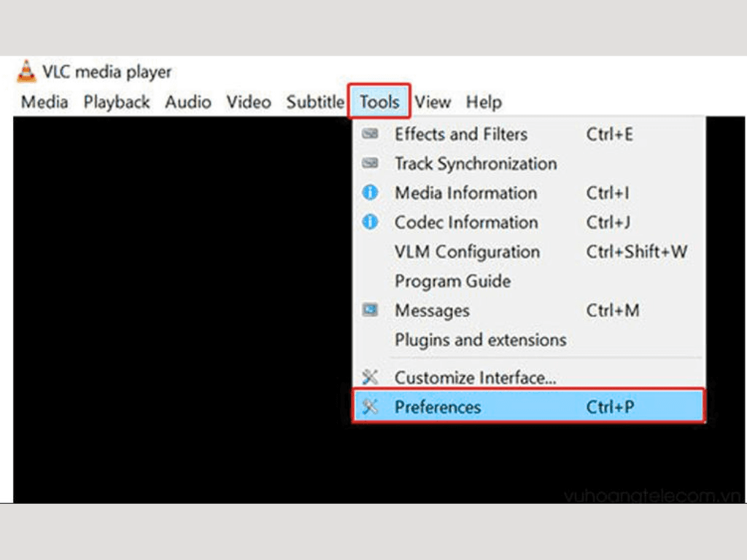Choose Track Synchronization

point(529,163)
